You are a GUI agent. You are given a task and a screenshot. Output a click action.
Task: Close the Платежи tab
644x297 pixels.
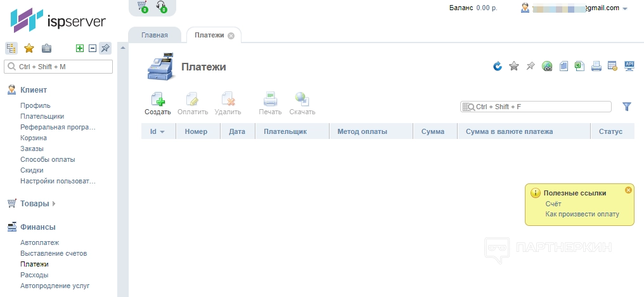(231, 36)
